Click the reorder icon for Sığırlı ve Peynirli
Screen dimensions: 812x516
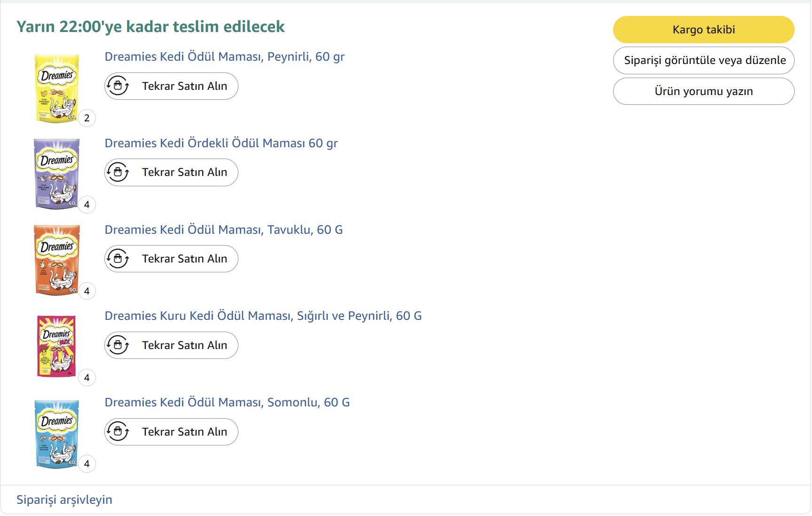pos(118,345)
